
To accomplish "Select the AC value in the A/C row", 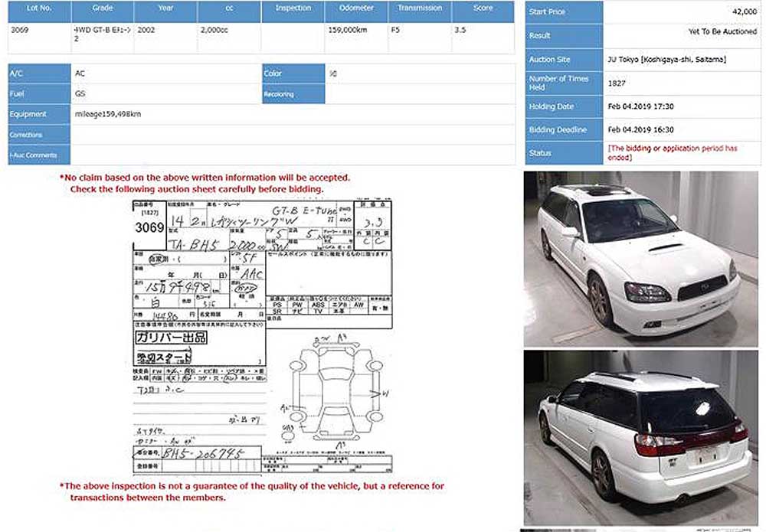I will (x=80, y=73).
